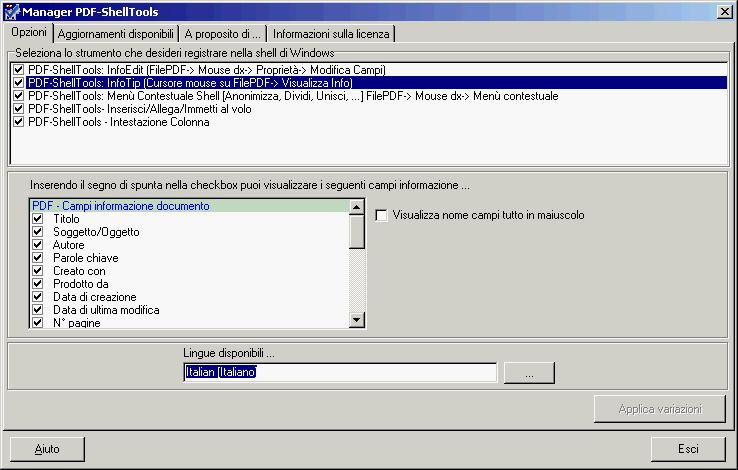The image size is (738, 470).
Task: Click the Autore field label
Action: 68,245
